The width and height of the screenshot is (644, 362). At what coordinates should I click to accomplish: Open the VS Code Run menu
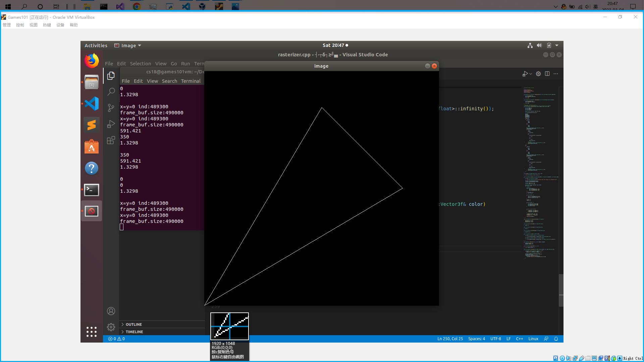click(185, 64)
